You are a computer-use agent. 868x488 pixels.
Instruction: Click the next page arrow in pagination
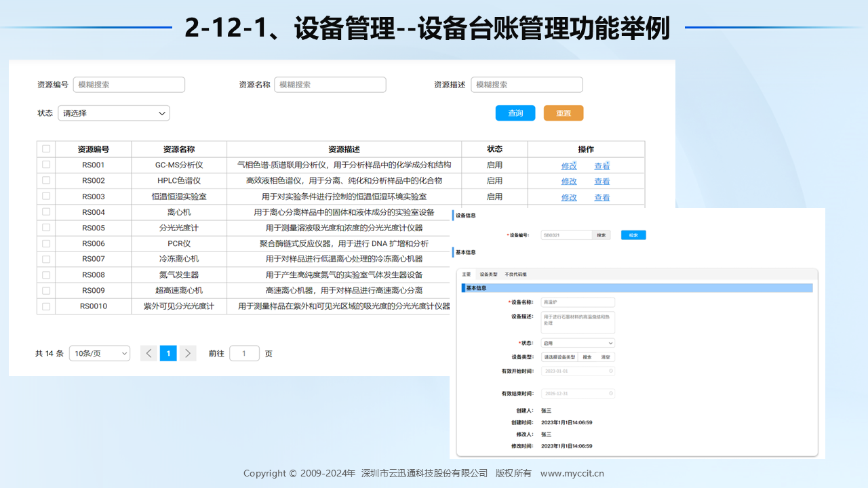click(188, 353)
